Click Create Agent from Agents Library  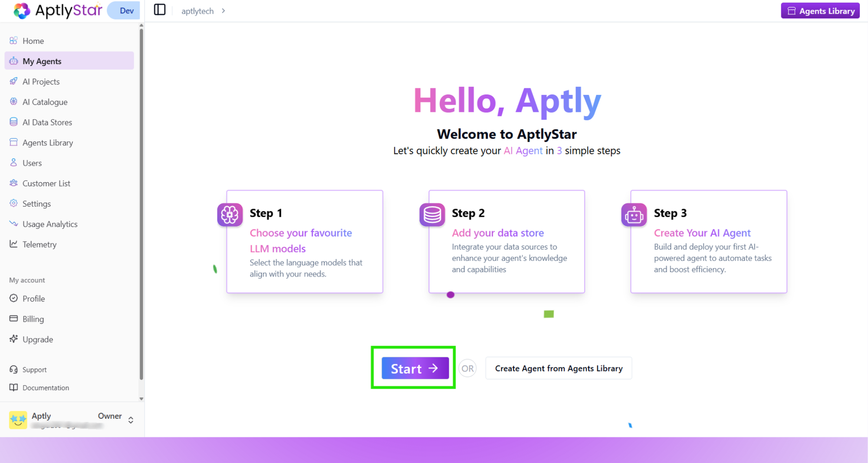coord(558,368)
